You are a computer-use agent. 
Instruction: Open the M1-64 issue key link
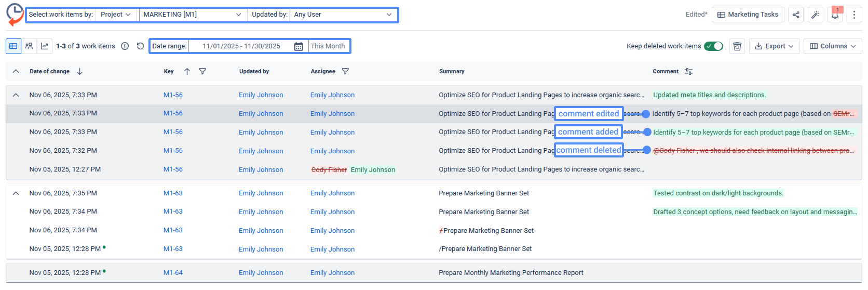point(173,273)
